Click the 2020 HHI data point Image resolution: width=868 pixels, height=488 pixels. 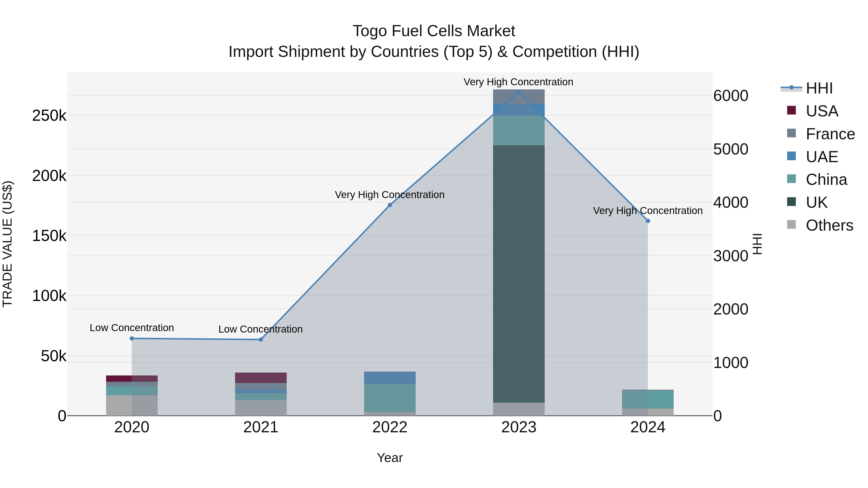click(x=132, y=339)
